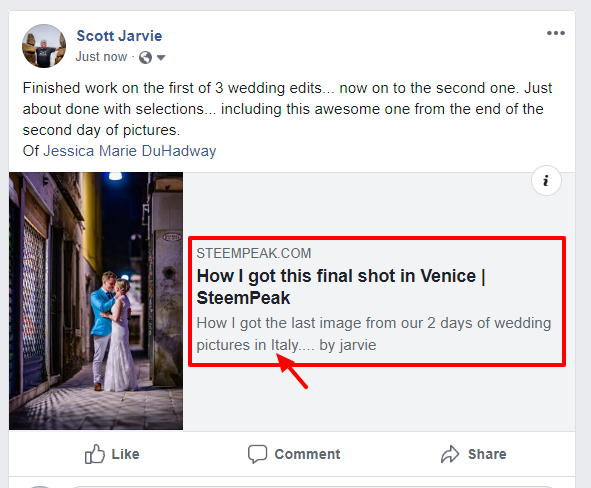Open the three-dot post options menu
591x488 pixels.
pos(556,33)
